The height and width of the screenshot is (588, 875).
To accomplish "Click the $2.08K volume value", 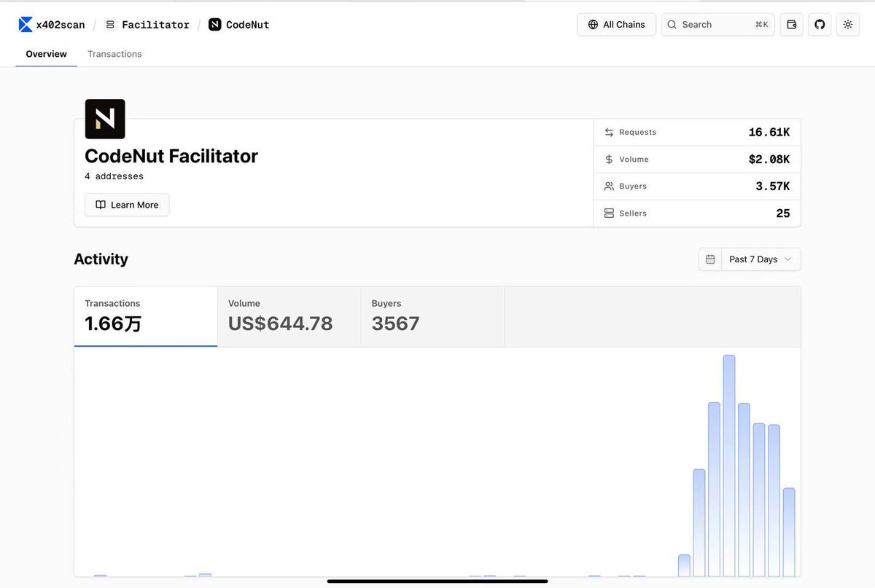I will coord(769,160).
